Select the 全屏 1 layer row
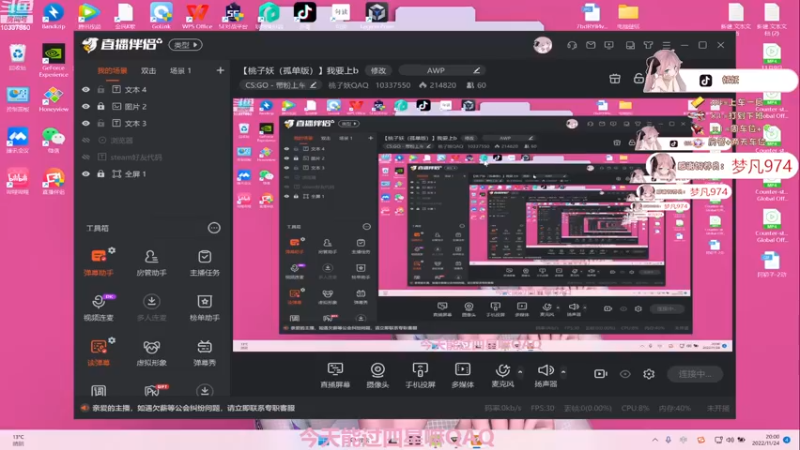Screen dimensions: 800x450 coord(153,173)
